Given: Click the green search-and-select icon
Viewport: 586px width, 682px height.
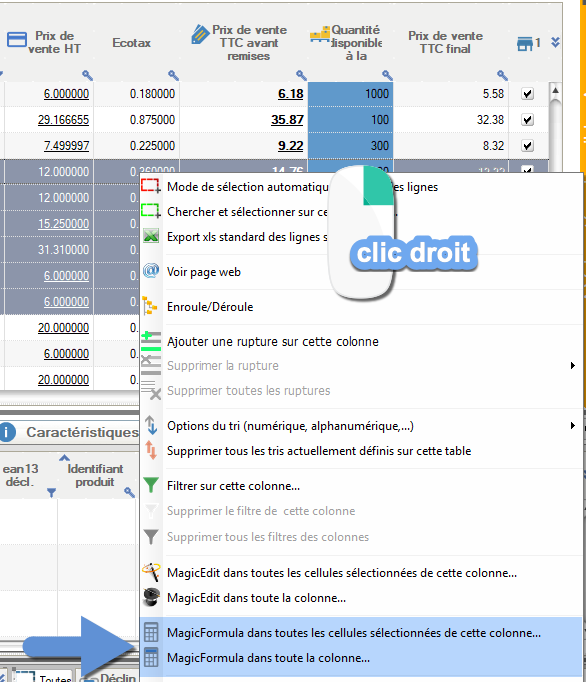Looking at the screenshot, I should (151, 211).
